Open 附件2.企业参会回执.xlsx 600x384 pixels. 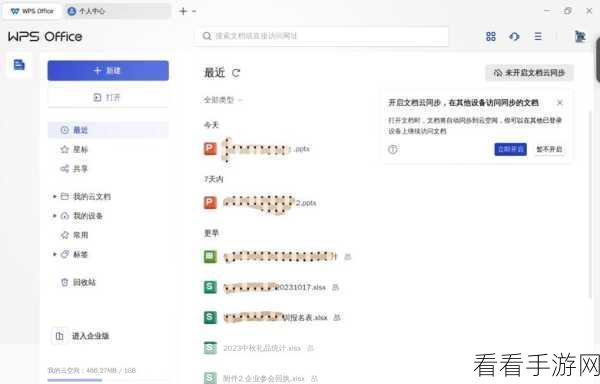(x=264, y=379)
